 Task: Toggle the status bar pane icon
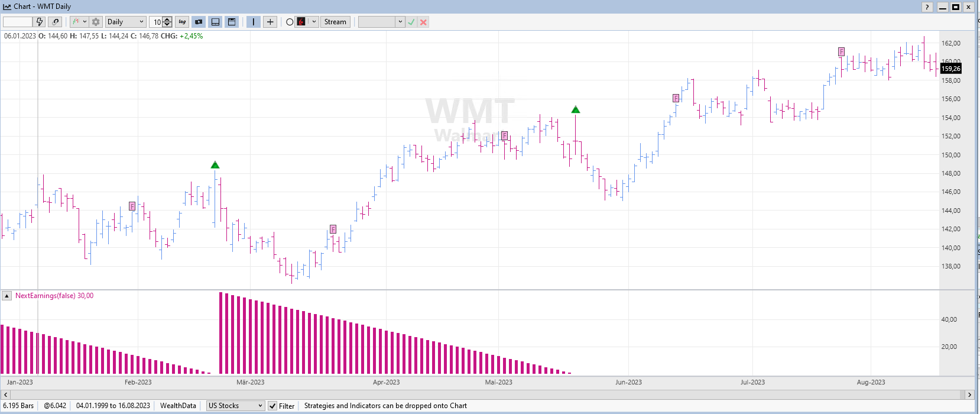[215, 22]
